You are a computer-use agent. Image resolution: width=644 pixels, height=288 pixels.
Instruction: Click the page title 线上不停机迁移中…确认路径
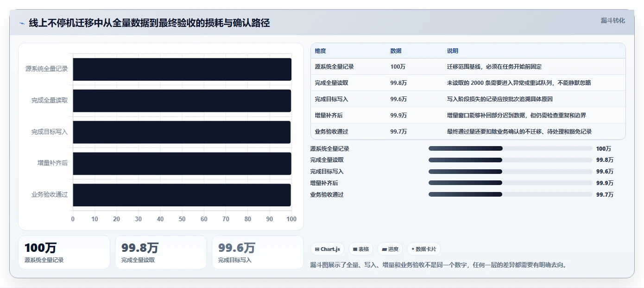(149, 23)
